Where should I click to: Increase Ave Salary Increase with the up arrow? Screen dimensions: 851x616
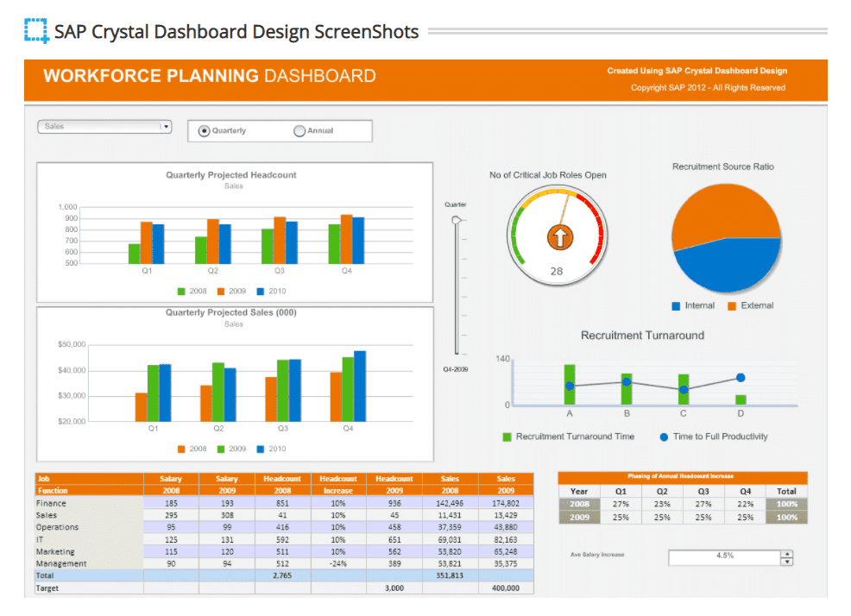coord(785,553)
